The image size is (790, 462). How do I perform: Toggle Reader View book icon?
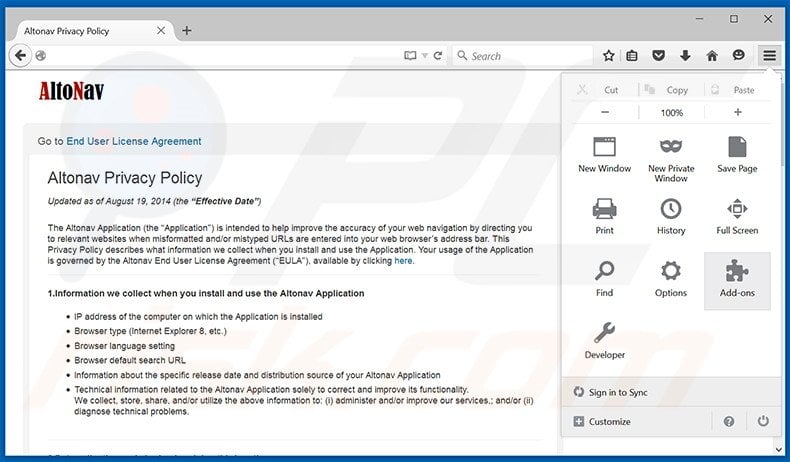click(410, 55)
